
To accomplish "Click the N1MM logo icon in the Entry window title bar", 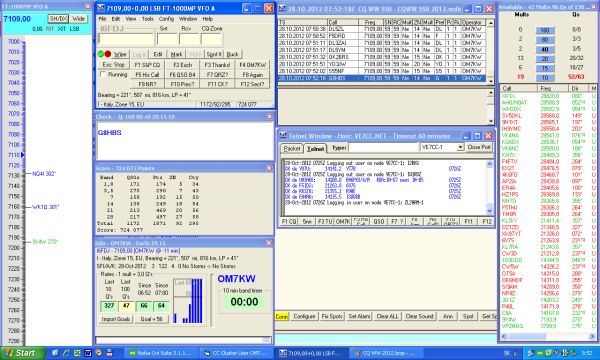I will 101,8.
